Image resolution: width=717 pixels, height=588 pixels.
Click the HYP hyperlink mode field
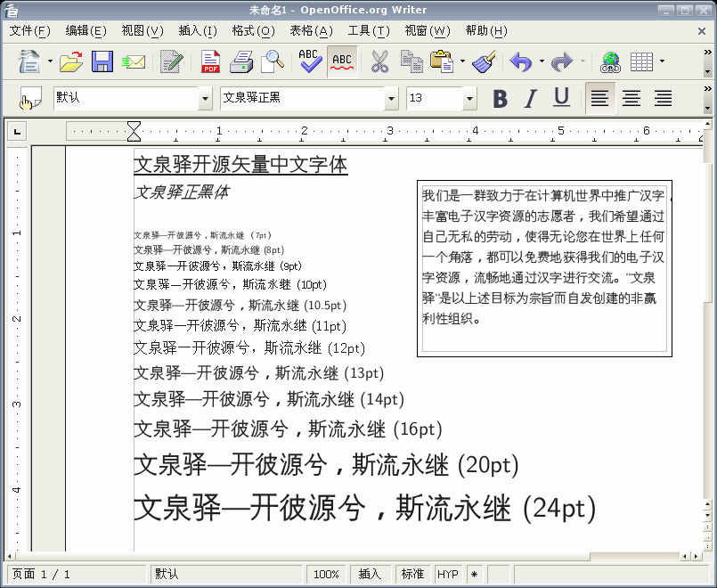coord(448,575)
